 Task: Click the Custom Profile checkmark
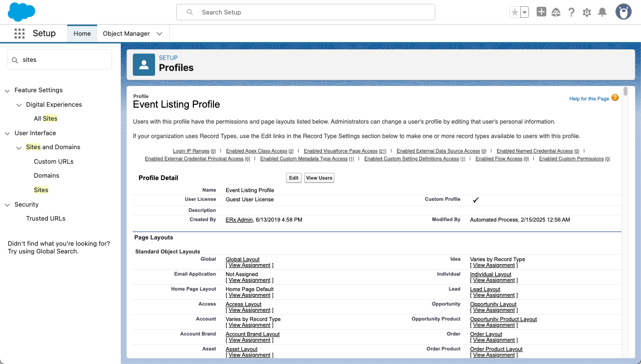pyautogui.click(x=476, y=200)
